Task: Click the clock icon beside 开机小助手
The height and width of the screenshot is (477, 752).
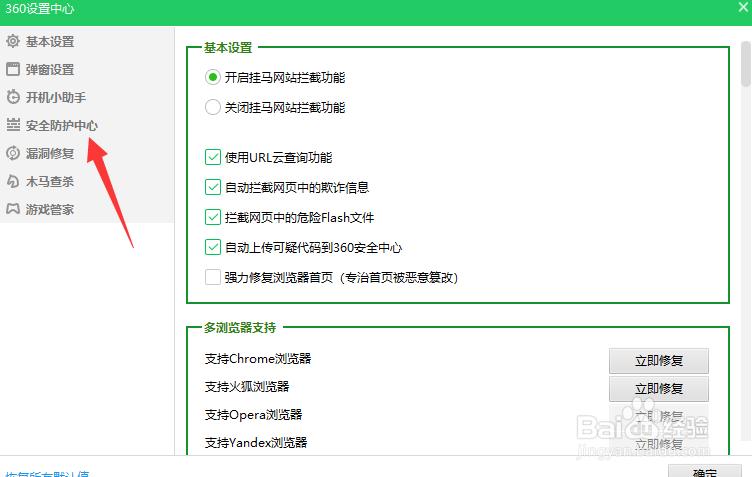Action: 13,97
